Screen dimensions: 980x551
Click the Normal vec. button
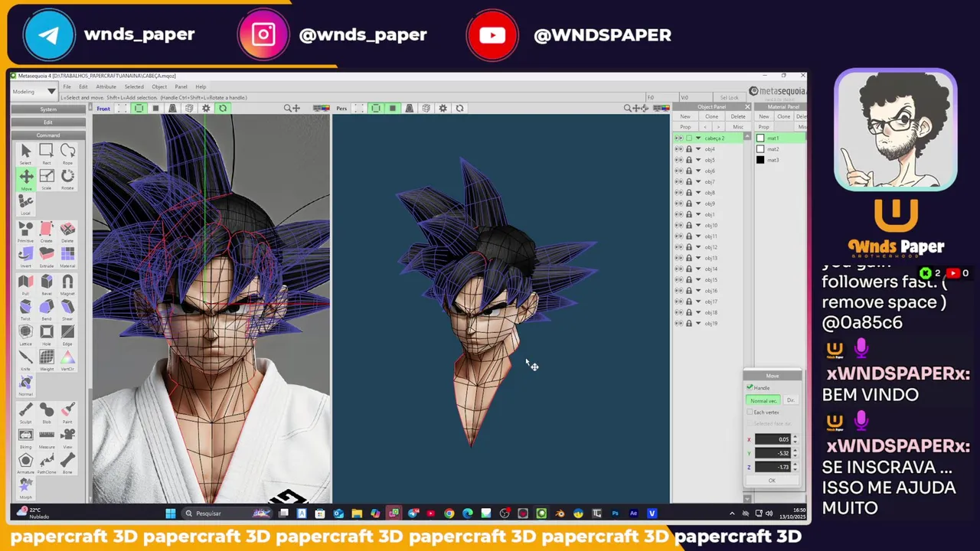(763, 400)
